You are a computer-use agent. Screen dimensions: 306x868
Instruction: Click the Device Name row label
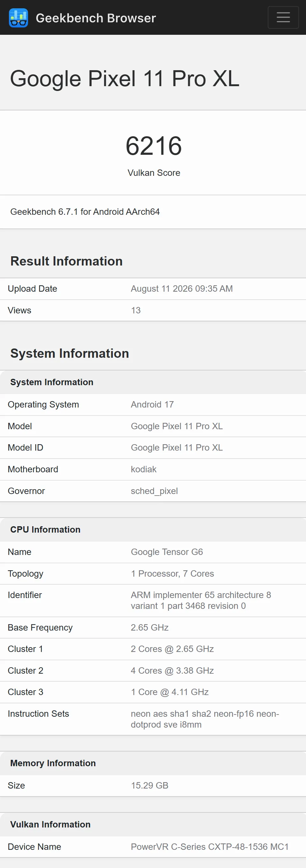click(x=34, y=847)
